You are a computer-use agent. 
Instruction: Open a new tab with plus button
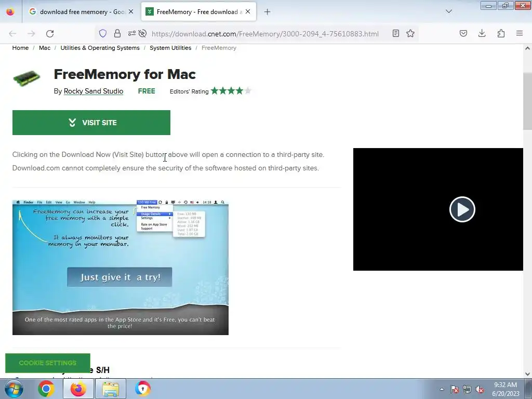click(x=268, y=12)
